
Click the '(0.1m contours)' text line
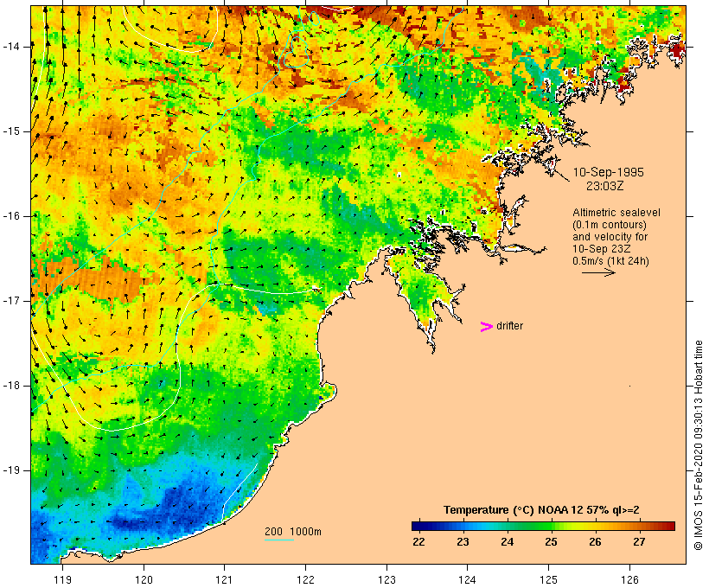[x=610, y=225]
